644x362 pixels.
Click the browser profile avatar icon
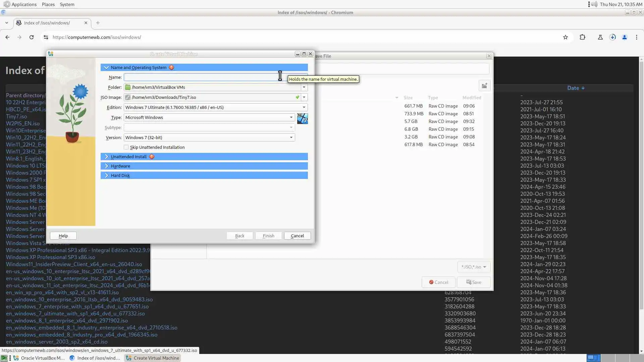tap(625, 37)
